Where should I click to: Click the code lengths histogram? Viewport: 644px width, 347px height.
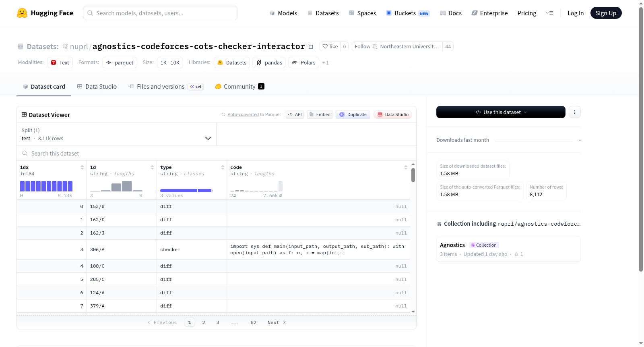point(256,186)
